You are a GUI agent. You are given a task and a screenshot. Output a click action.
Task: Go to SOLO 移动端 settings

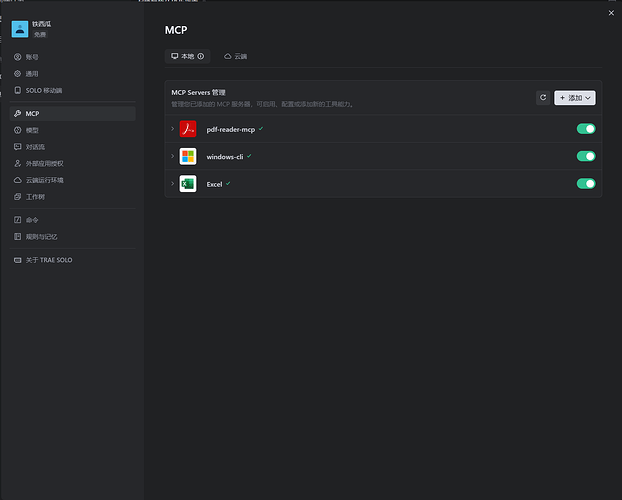tap(73, 90)
